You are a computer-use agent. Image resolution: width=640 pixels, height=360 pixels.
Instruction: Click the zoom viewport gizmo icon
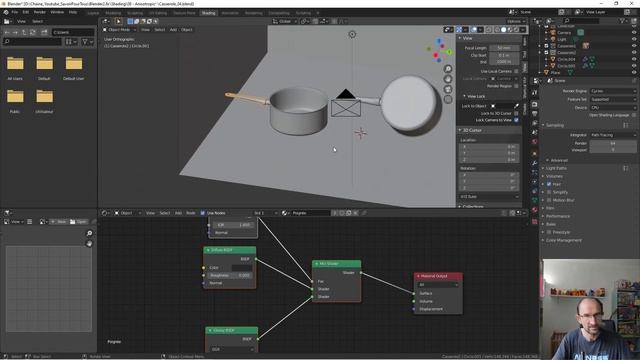[x=448, y=69]
